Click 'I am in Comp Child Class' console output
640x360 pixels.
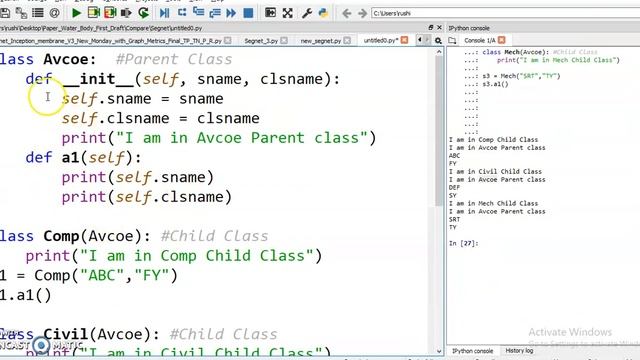coord(493,140)
